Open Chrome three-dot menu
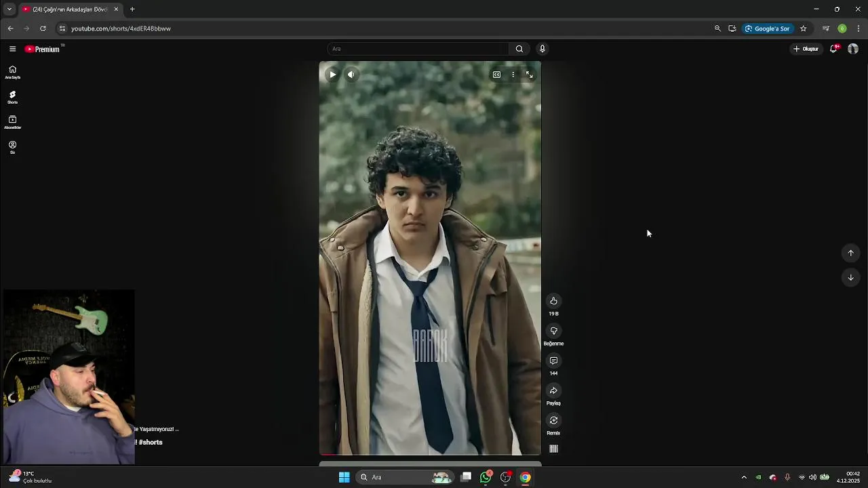Viewport: 868px width, 488px height. (859, 28)
